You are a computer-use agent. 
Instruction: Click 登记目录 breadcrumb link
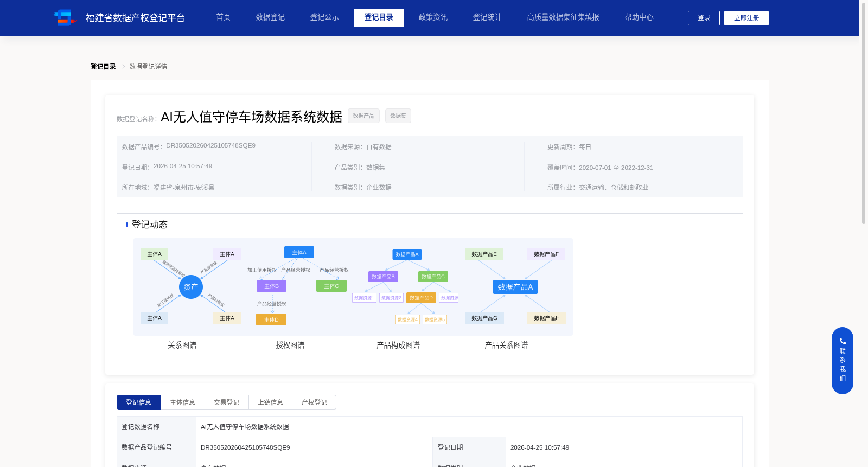[x=103, y=67]
